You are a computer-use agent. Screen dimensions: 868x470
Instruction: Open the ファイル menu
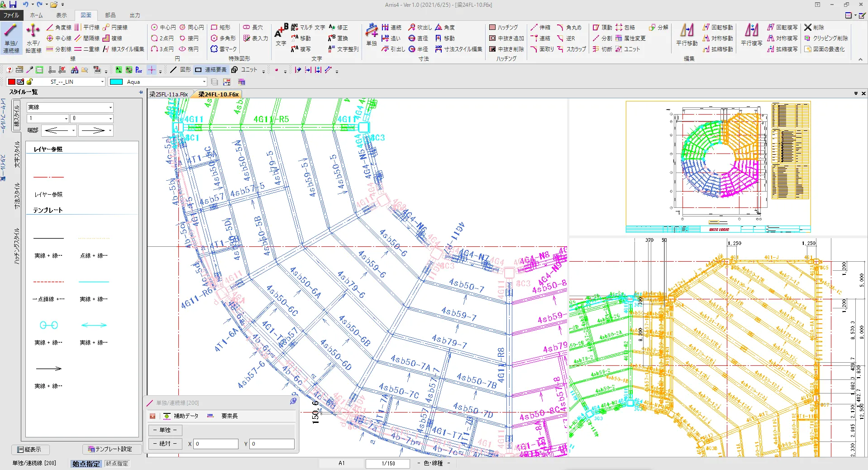point(11,15)
